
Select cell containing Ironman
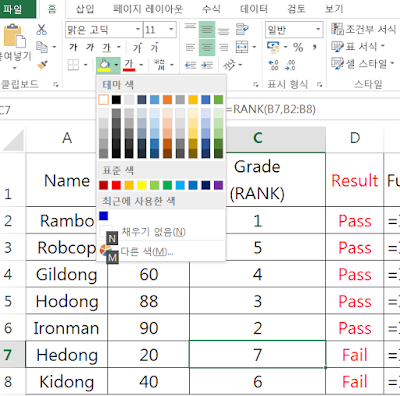click(x=67, y=328)
